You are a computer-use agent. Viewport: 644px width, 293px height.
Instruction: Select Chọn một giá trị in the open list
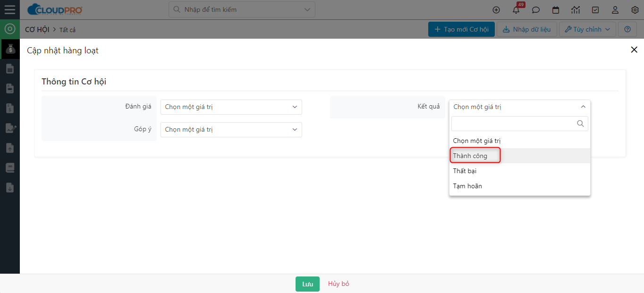click(x=520, y=141)
